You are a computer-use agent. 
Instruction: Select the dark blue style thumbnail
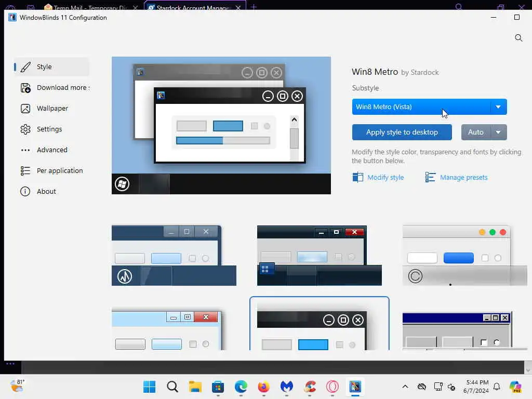pyautogui.click(x=174, y=256)
